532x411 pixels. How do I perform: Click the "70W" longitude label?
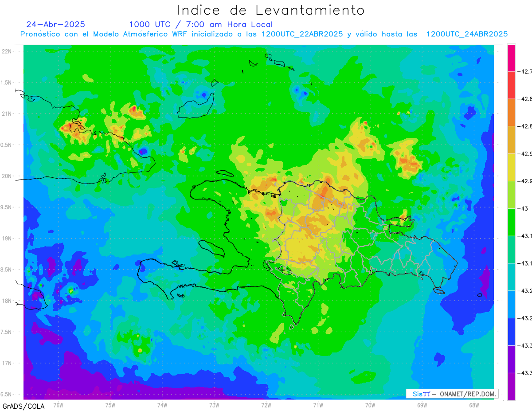pyautogui.click(x=370, y=405)
